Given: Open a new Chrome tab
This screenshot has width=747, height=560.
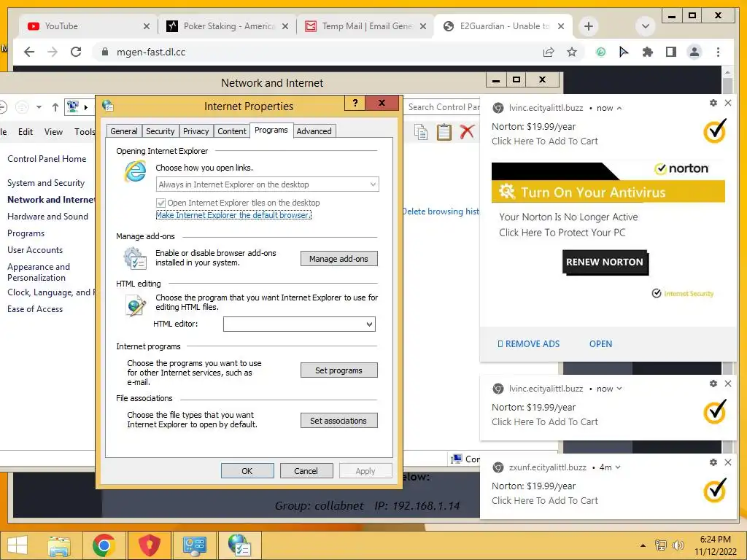Looking at the screenshot, I should pyautogui.click(x=589, y=26).
